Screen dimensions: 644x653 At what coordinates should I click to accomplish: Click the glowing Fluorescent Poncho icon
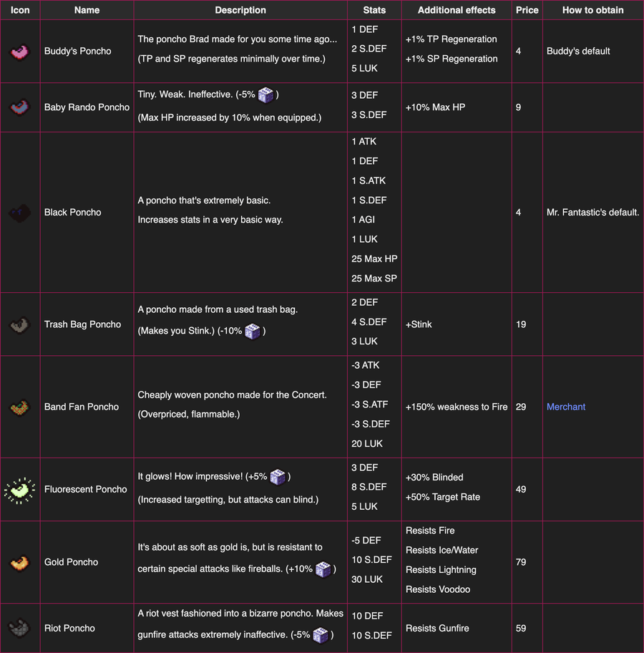point(20,489)
